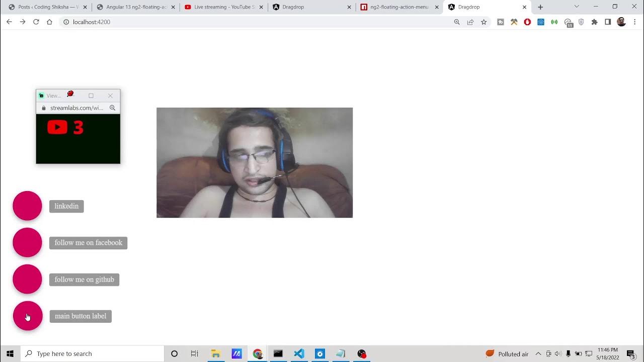644x362 pixels.
Task: Switch to the Live streaming YouTube tab
Action: pos(222,7)
